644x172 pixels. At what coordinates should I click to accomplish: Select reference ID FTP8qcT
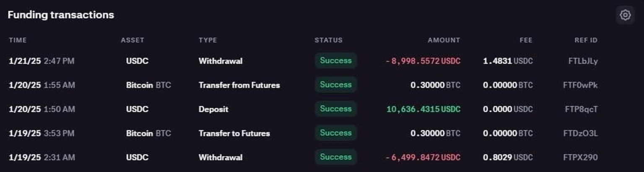tap(581, 109)
